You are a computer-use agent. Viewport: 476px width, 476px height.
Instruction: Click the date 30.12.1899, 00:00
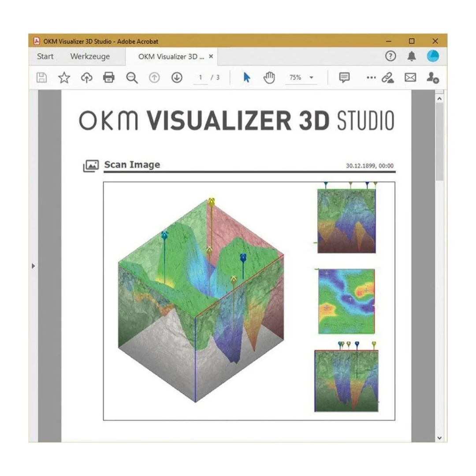369,166
